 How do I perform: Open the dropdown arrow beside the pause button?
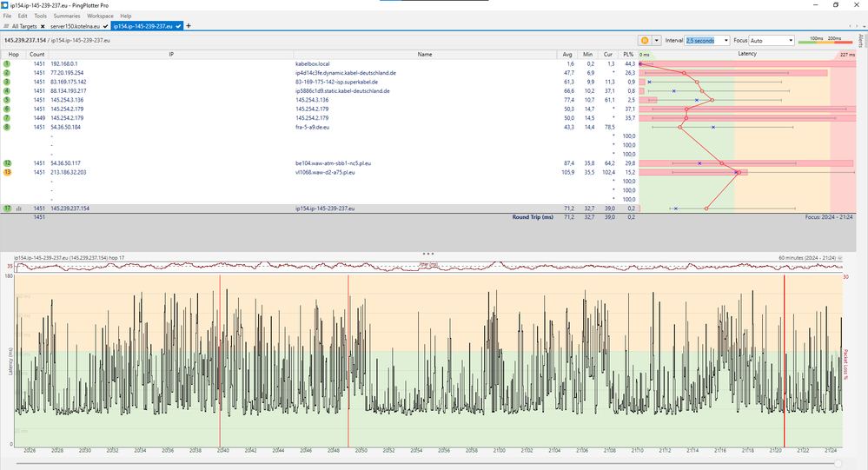click(x=657, y=41)
